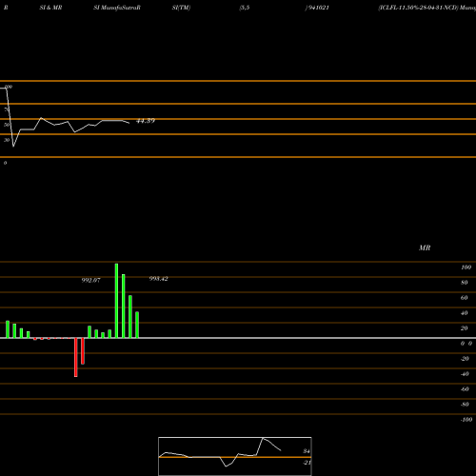
Task: Click the 34 value in mini chart
Action: pyautogui.click(x=307, y=451)
